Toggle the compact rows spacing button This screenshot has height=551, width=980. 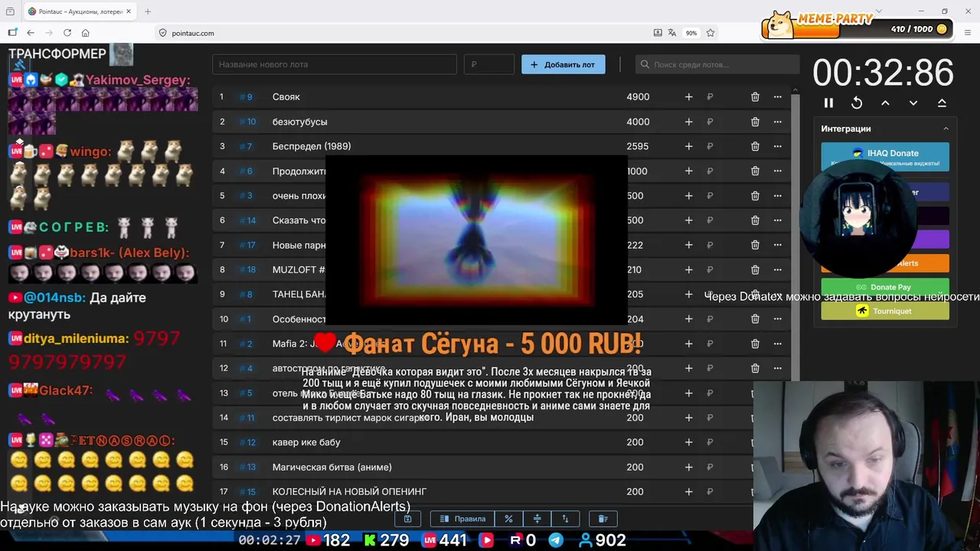[537, 519]
